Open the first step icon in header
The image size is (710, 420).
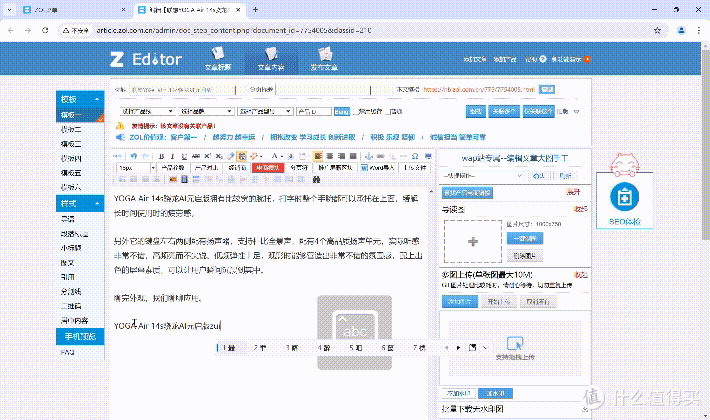click(218, 59)
